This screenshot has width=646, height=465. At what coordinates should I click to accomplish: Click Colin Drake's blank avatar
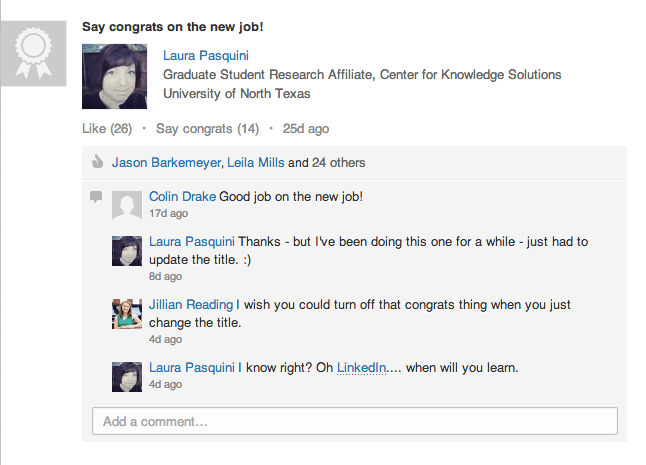127,205
